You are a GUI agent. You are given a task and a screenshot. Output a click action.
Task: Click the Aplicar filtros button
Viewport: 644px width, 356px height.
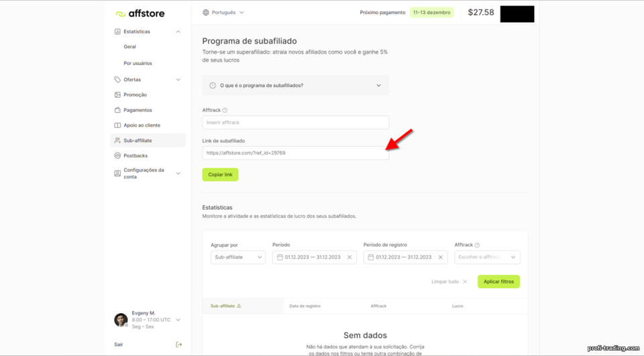click(498, 282)
